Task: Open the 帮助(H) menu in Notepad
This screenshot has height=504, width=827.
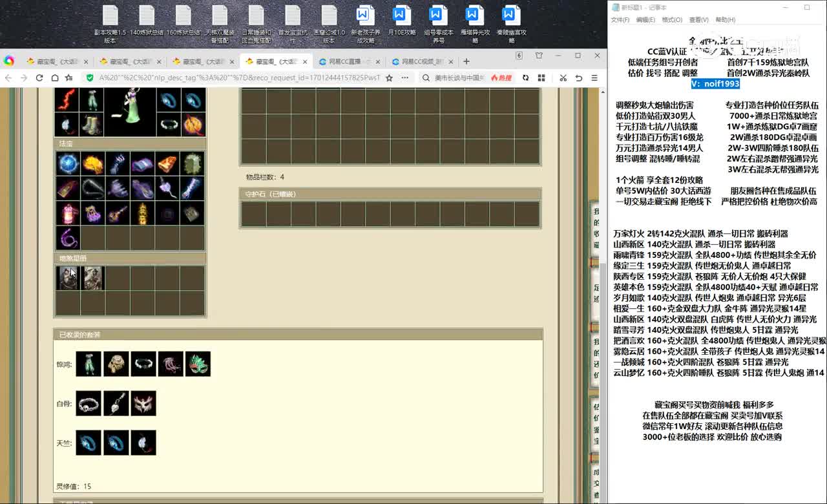Action: 726,20
